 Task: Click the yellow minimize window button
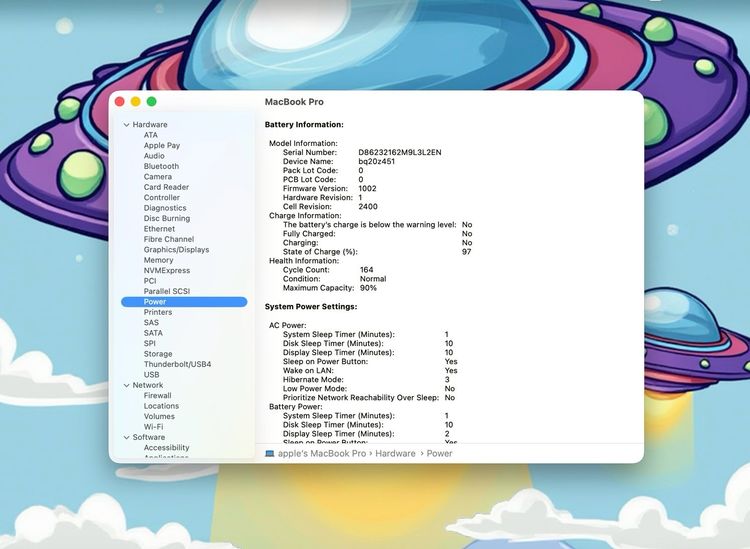coord(136,101)
